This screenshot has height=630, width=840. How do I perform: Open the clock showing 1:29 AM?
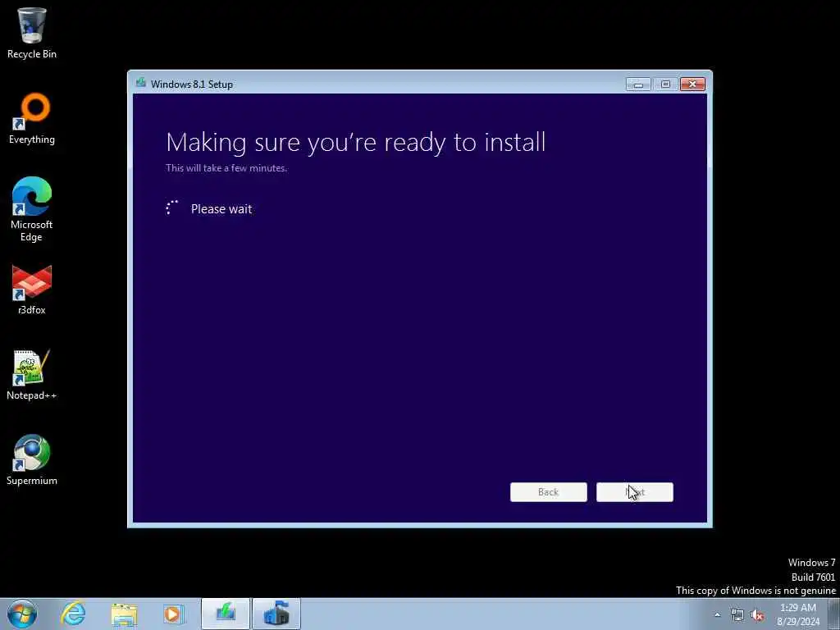(798, 614)
